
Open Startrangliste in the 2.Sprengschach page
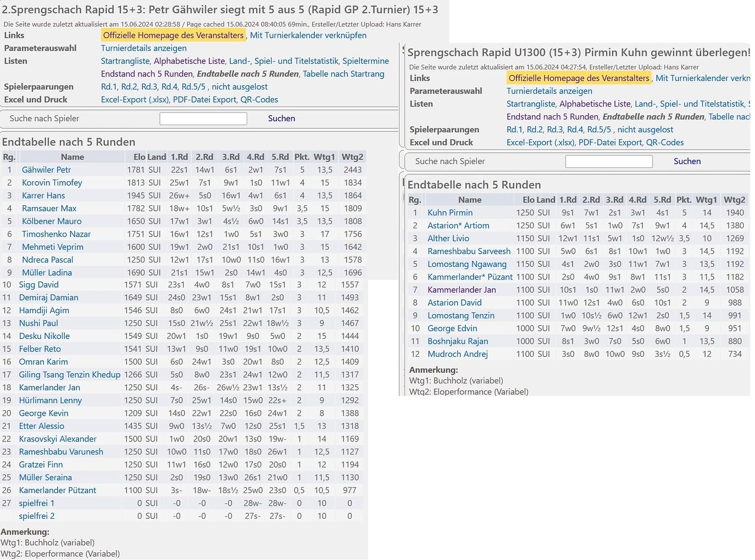click(x=125, y=61)
